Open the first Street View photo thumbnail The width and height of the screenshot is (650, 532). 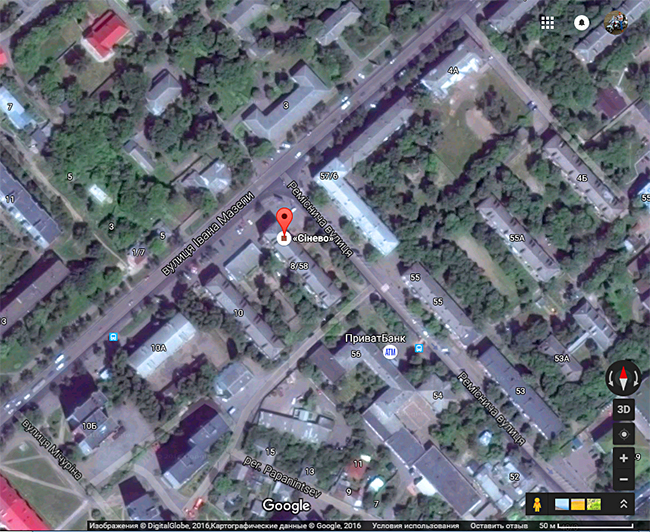coord(561,504)
